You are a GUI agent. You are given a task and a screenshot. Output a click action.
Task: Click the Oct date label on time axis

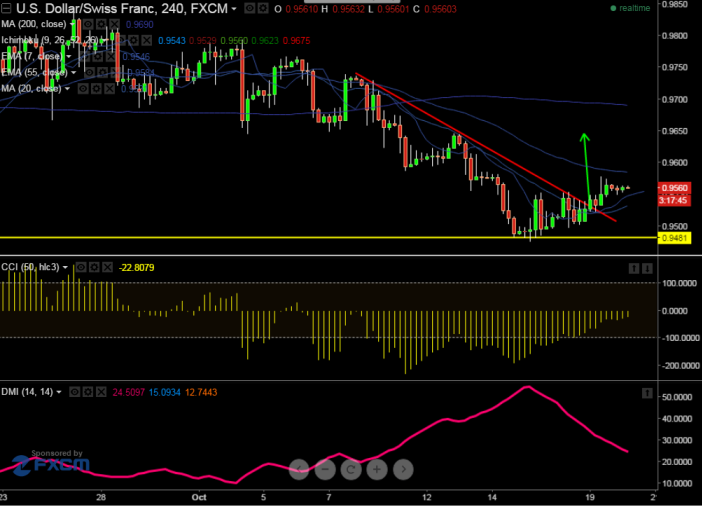click(x=199, y=497)
